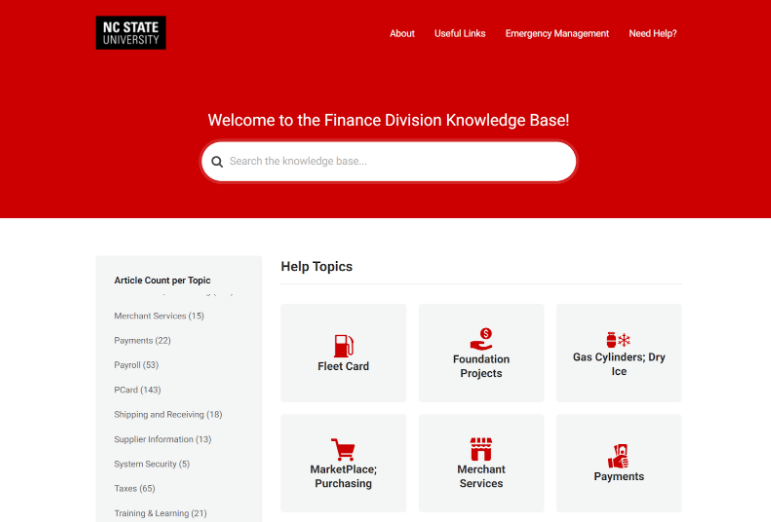Click the Article Count per Topic heading
771x522 pixels.
click(x=162, y=280)
